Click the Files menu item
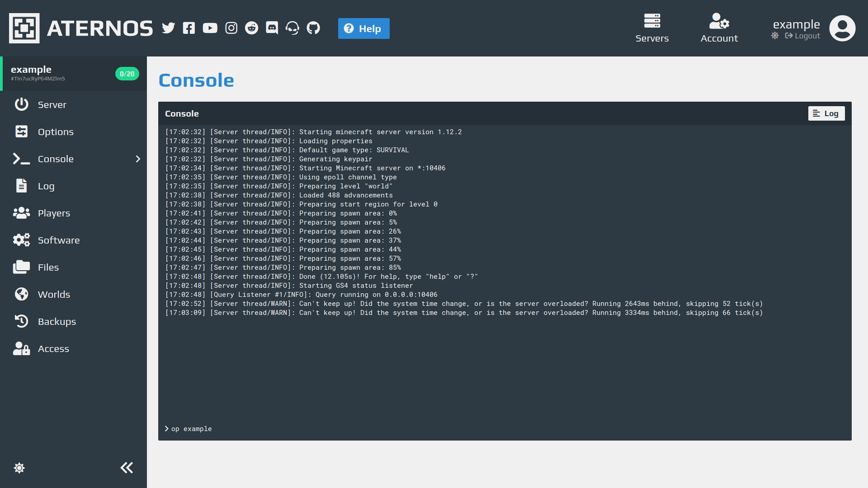 click(x=48, y=267)
